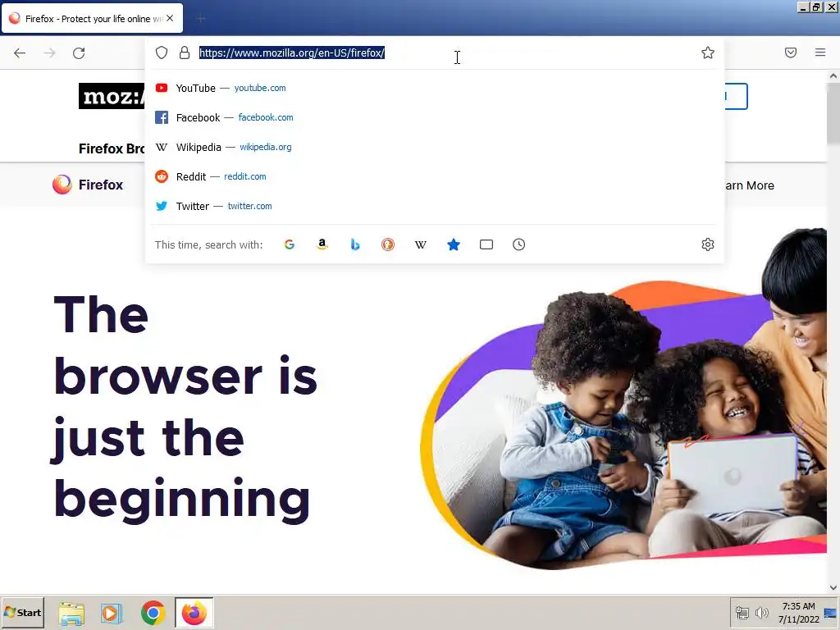Search bookmarks using star icon
Image resolution: width=840 pixels, height=630 pixels.
pyautogui.click(x=453, y=244)
